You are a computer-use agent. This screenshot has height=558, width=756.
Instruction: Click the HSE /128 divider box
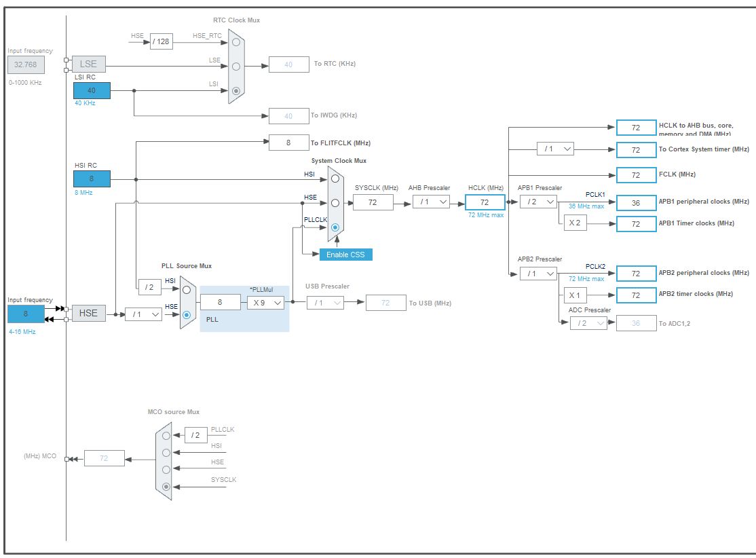[162, 41]
